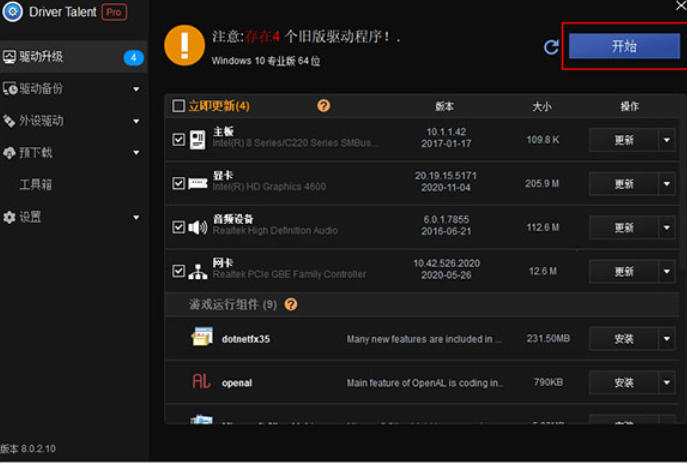Click help icon next to 游戏运行组件
Screen dimensions: 687x465
point(291,304)
